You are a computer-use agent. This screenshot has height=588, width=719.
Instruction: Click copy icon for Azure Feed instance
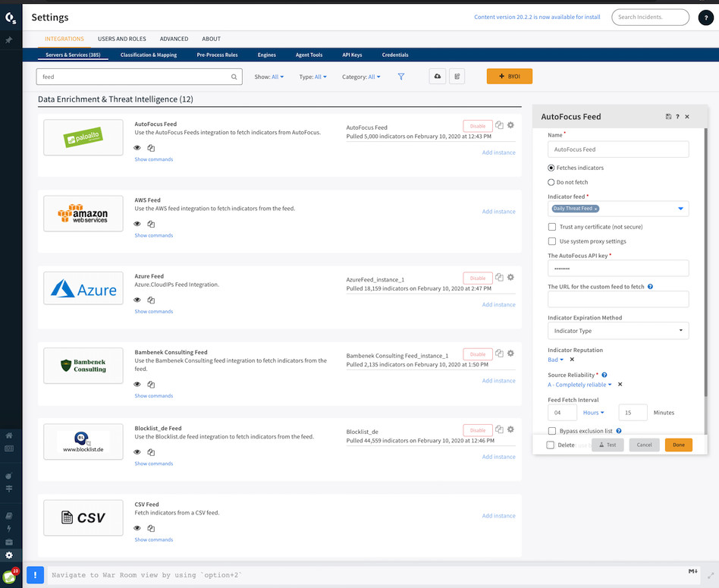click(x=499, y=278)
